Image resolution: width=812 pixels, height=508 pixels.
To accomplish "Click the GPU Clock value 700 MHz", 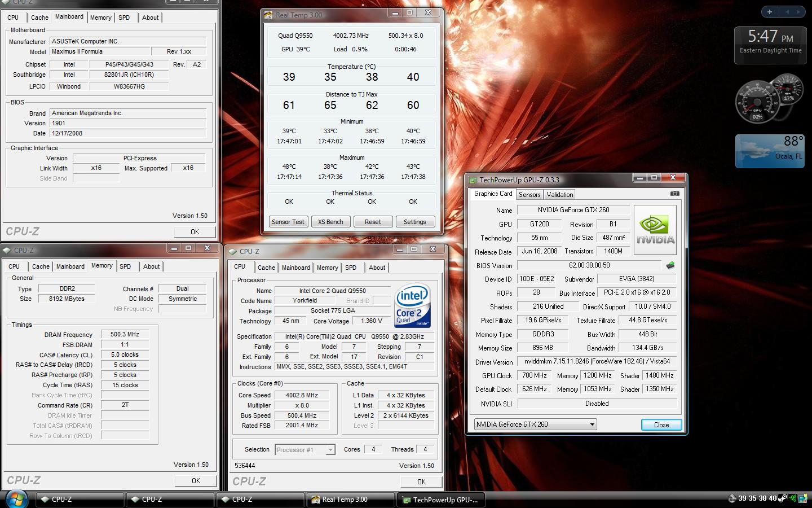I will click(534, 375).
